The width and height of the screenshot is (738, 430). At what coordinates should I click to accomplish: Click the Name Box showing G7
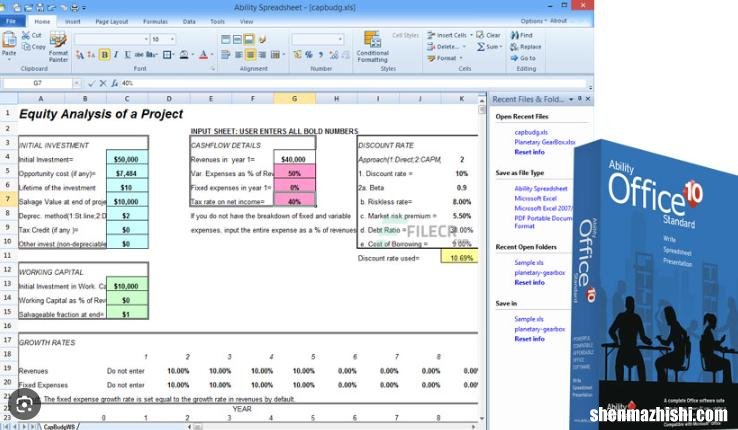(x=37, y=83)
